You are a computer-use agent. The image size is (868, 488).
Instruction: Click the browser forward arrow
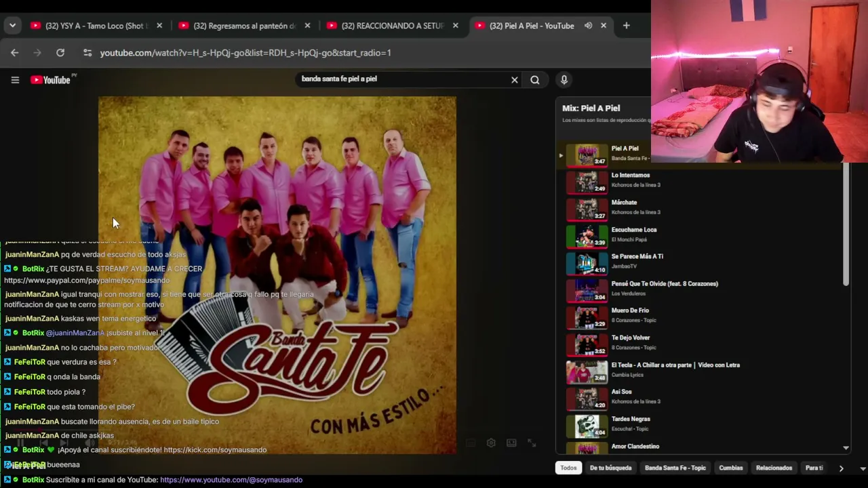37,53
